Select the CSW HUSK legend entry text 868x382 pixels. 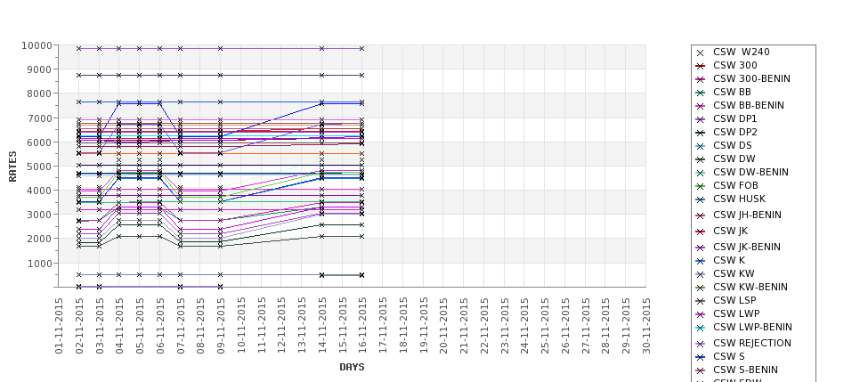pyautogui.click(x=739, y=199)
